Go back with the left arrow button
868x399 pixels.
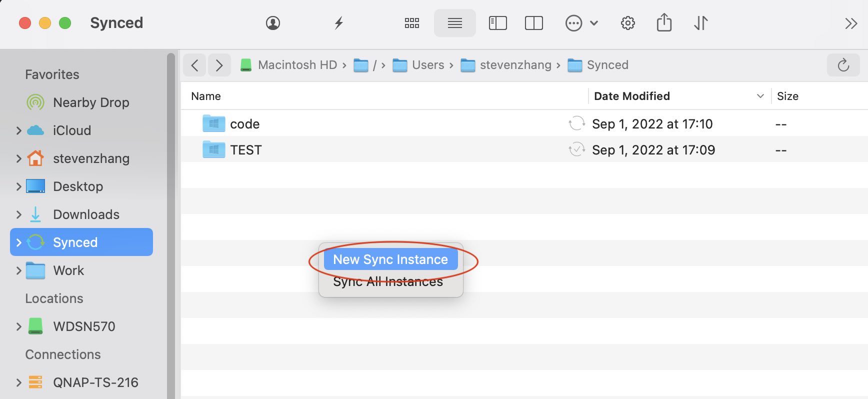(x=195, y=65)
